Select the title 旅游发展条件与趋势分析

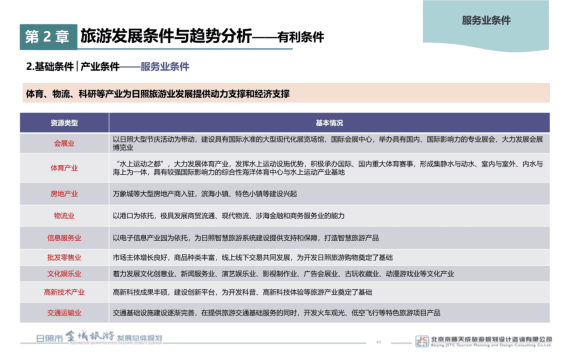[166, 36]
